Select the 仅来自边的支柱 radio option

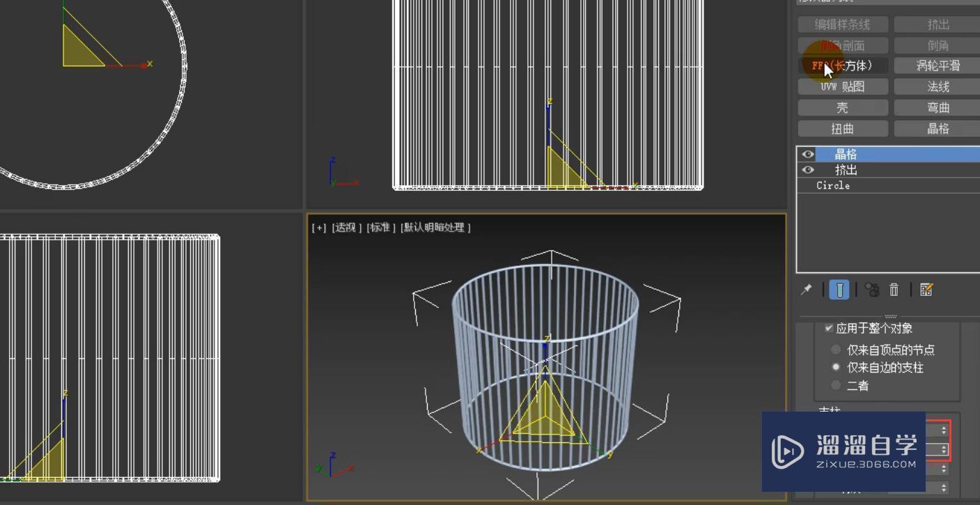(836, 367)
